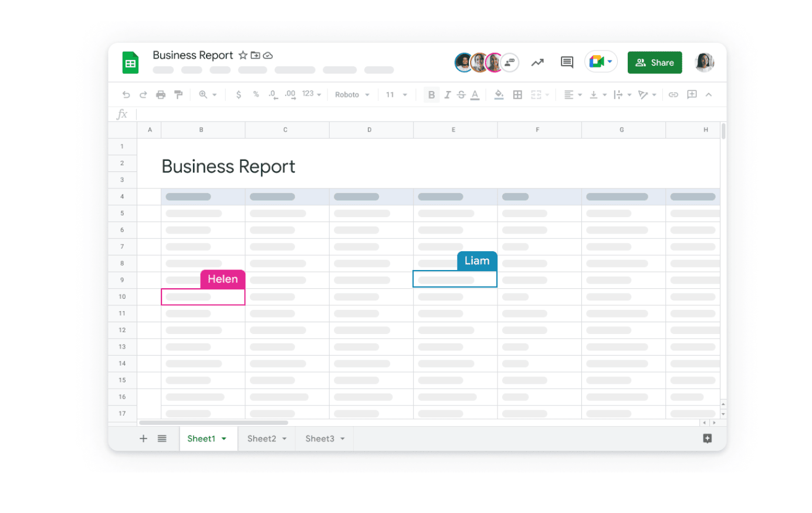Viewport: 812px width, 513px height.
Task: Apply strikethrough formatting
Action: [x=461, y=94]
